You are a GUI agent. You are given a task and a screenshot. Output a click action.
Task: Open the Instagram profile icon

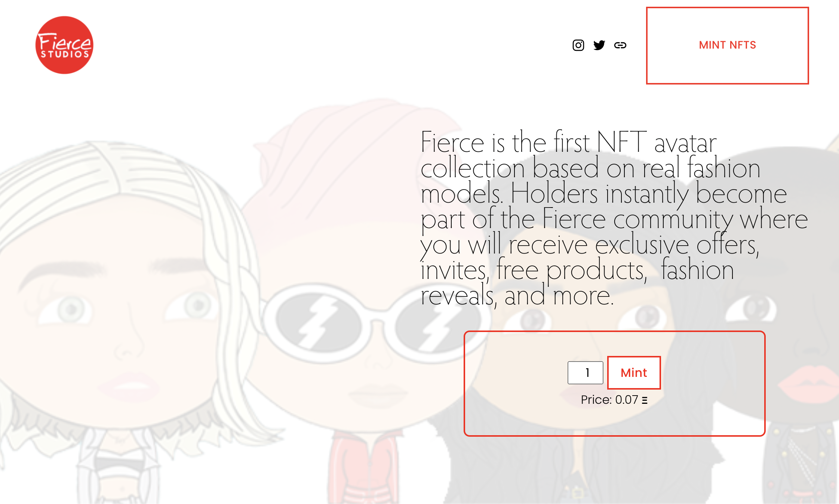(x=578, y=45)
